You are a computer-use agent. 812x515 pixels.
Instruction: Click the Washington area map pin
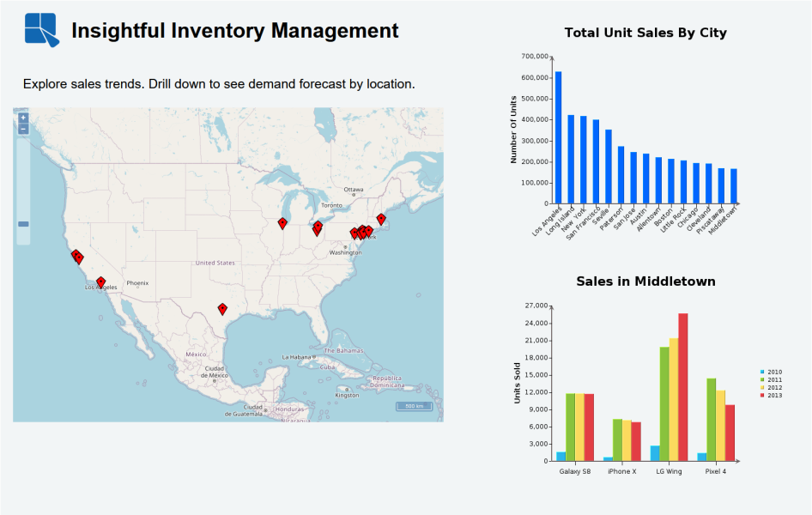pos(354,233)
